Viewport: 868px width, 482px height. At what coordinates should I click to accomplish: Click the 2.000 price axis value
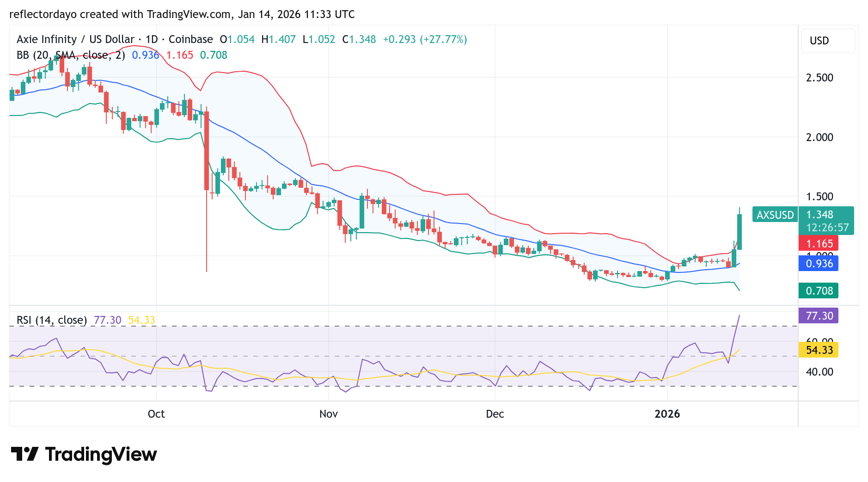click(819, 137)
